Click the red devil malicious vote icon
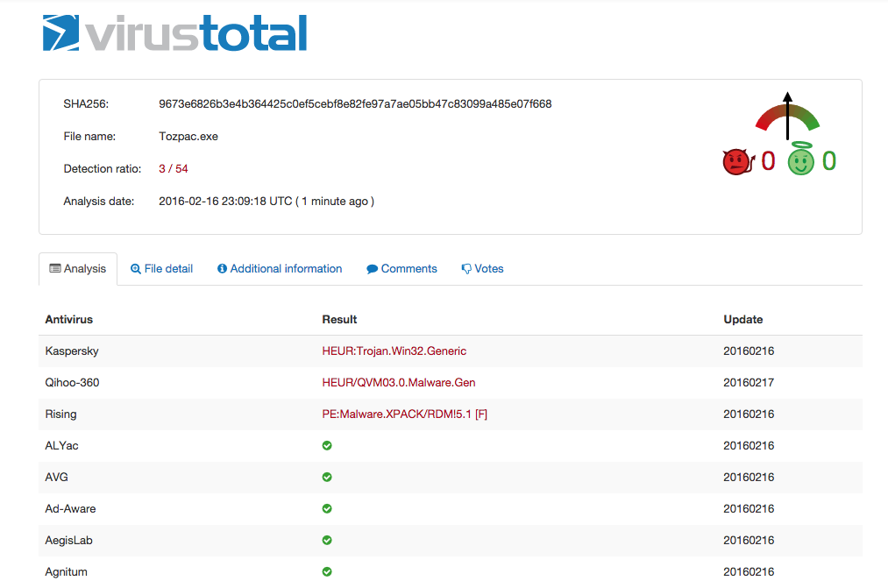The width and height of the screenshot is (888, 588). [x=738, y=162]
